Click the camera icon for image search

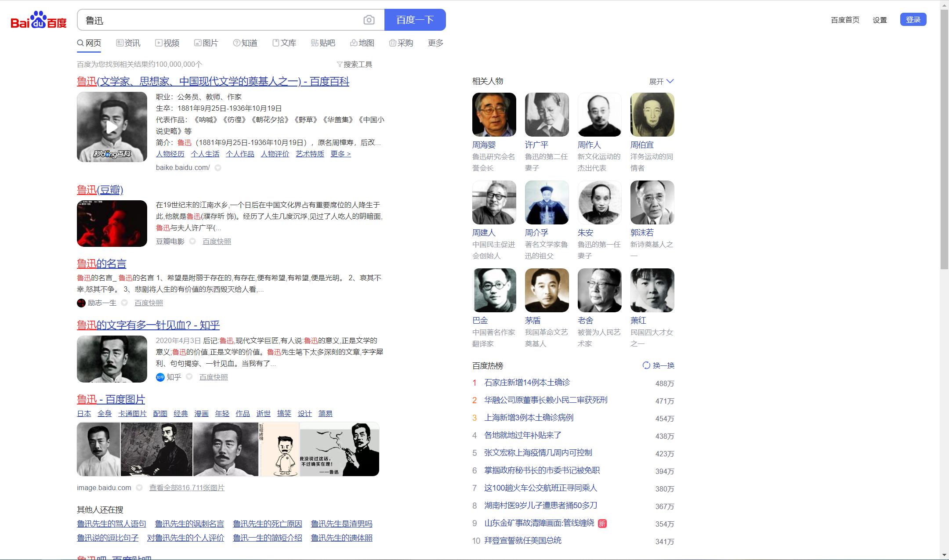369,19
